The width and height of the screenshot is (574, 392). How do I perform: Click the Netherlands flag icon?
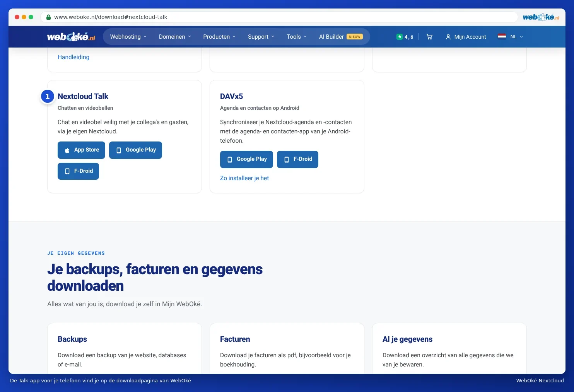(502, 37)
